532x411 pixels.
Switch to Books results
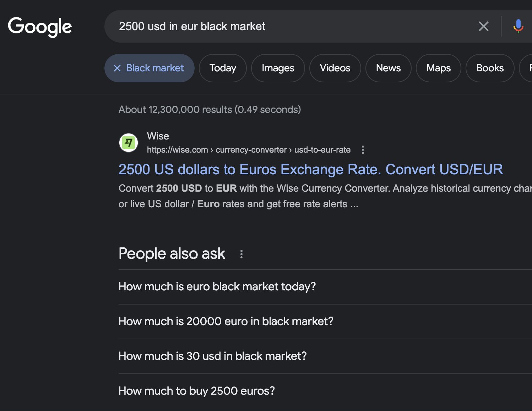[490, 68]
